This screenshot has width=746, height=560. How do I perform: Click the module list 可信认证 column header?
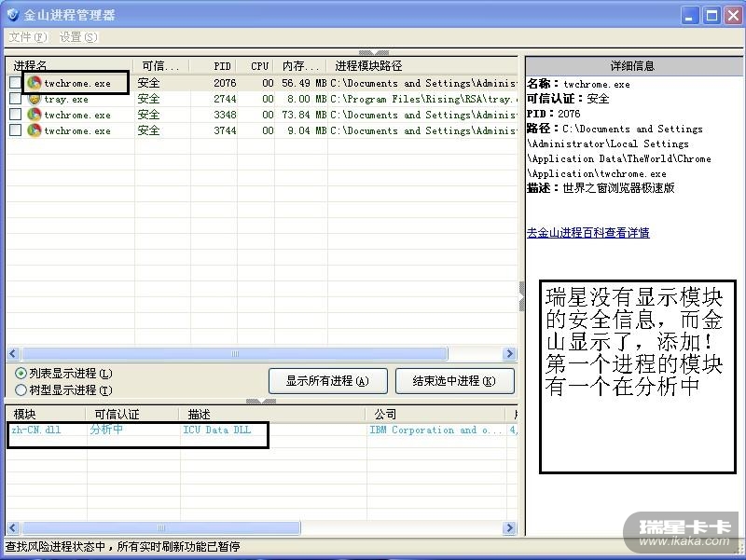132,414
